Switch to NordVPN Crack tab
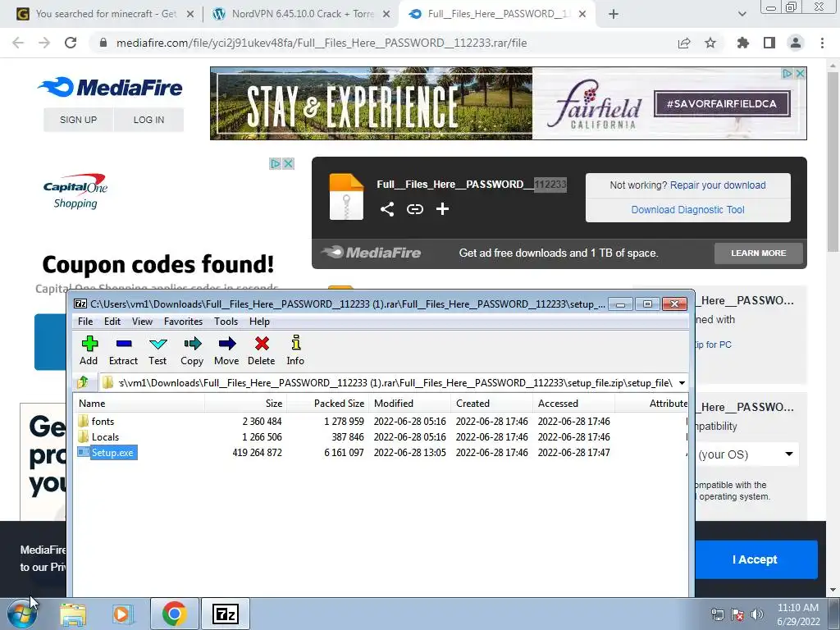Screen dimensions: 840x630 (302, 14)
